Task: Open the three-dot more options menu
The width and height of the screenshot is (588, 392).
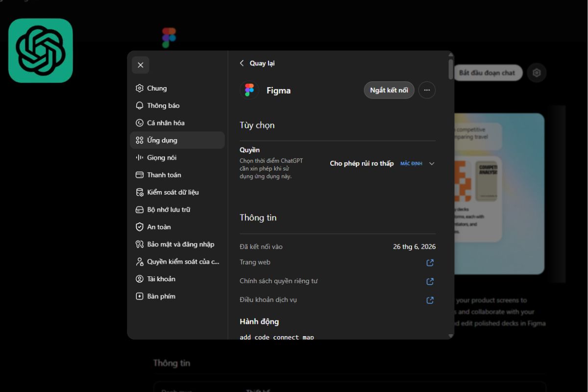Action: (x=427, y=90)
